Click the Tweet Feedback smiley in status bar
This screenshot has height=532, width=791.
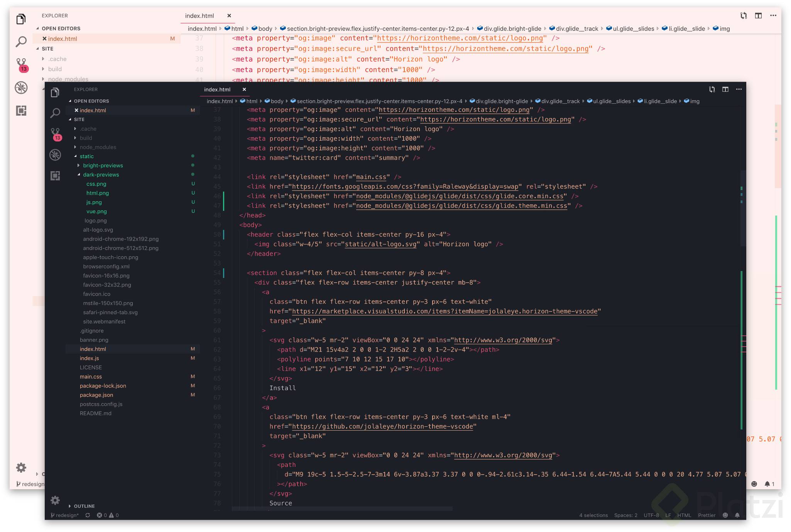tap(726, 515)
